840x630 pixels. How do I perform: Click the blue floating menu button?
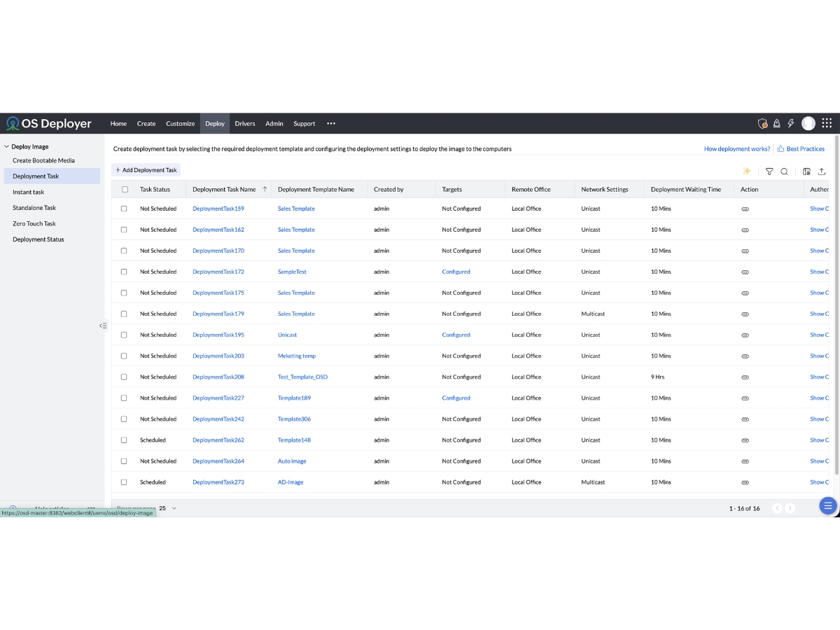pos(828,506)
